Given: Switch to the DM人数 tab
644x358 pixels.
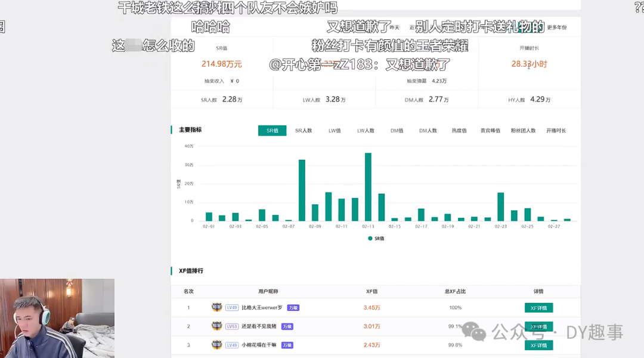Looking at the screenshot, I should pos(428,131).
